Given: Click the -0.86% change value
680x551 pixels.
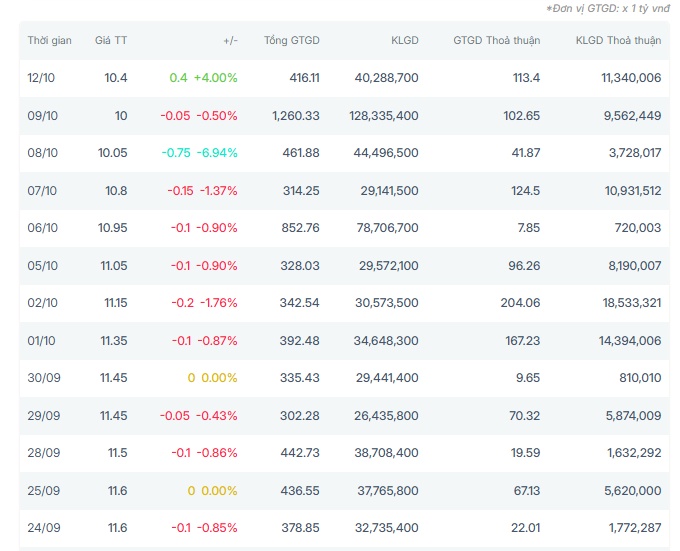Looking at the screenshot, I should [217, 453].
